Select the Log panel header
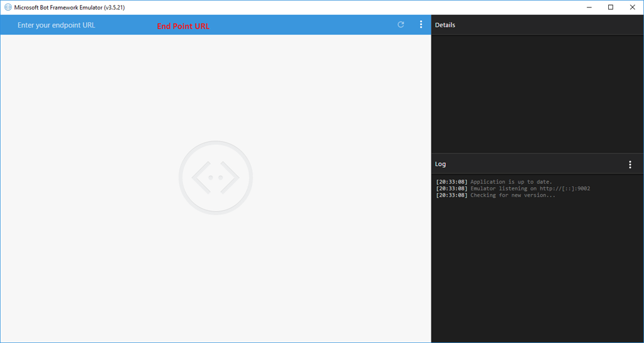Viewport: 644px width, 343px height. [538, 164]
